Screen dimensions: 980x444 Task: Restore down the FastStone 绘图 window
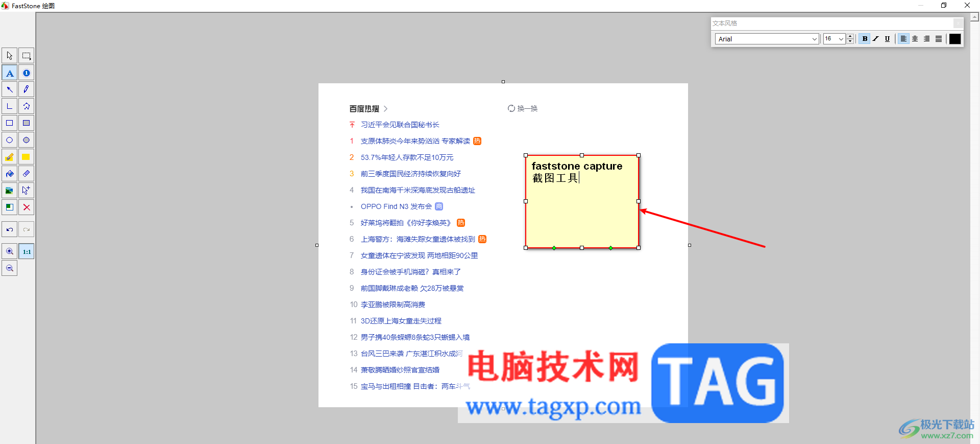[944, 6]
